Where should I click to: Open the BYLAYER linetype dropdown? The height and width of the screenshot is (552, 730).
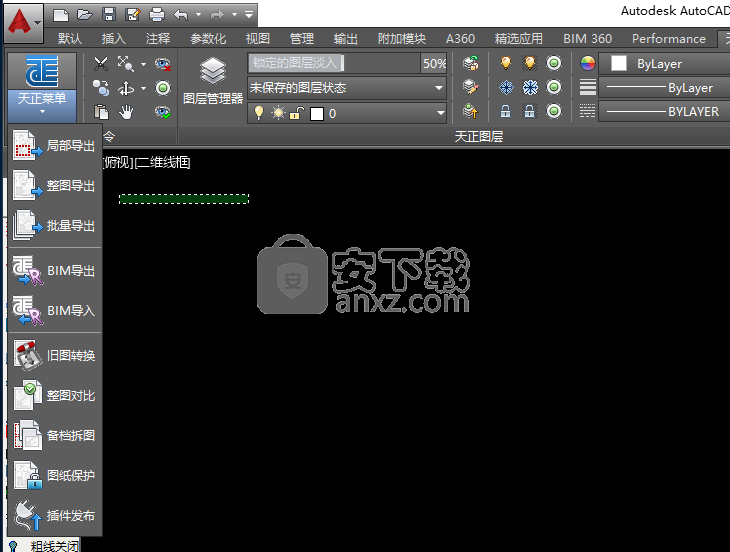pyautogui.click(x=664, y=112)
